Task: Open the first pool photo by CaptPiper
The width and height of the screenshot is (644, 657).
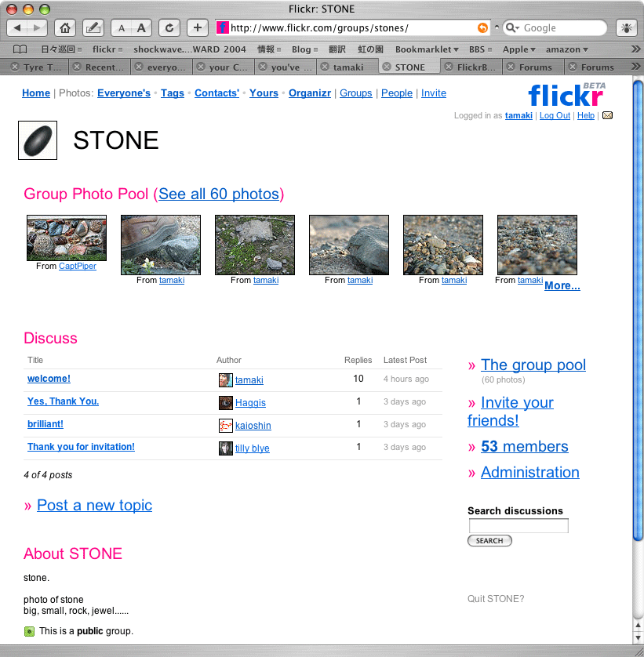Action: pos(67,238)
